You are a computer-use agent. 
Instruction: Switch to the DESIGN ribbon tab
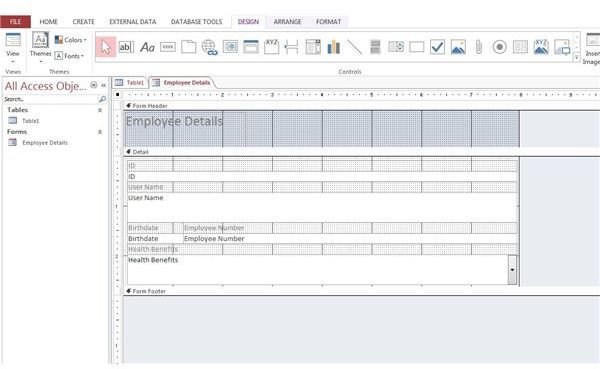point(248,22)
